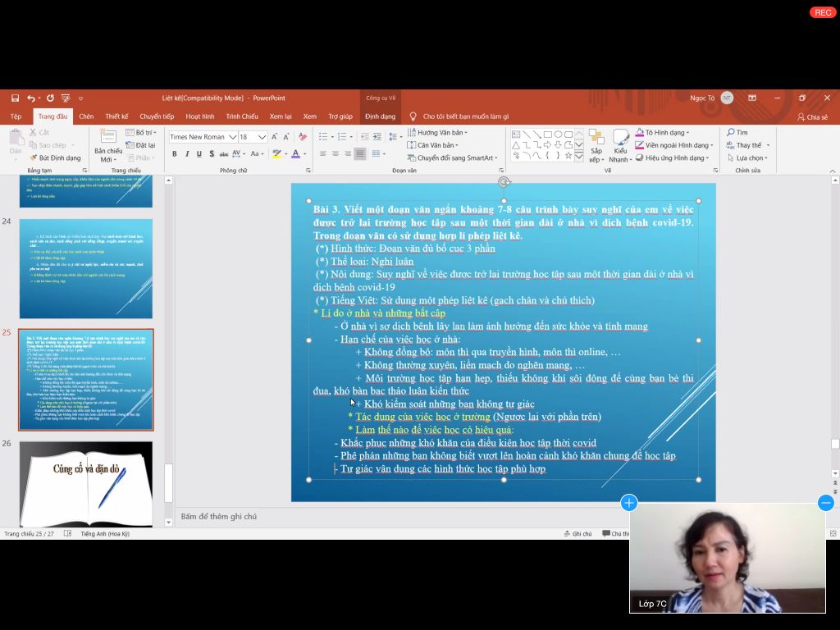840x630 pixels.
Task: Start slideshow from quick access toolbar icon
Action: point(66,98)
